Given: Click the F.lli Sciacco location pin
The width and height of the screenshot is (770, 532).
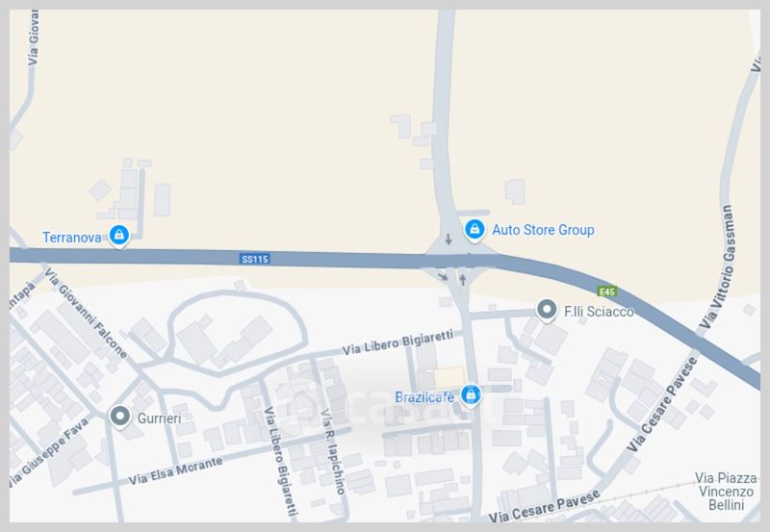Looking at the screenshot, I should coord(547,310).
